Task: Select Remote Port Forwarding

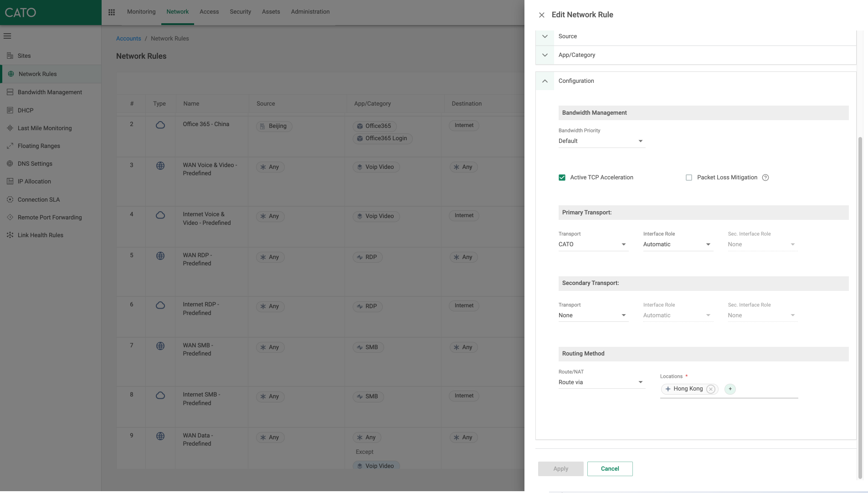Action: click(50, 217)
